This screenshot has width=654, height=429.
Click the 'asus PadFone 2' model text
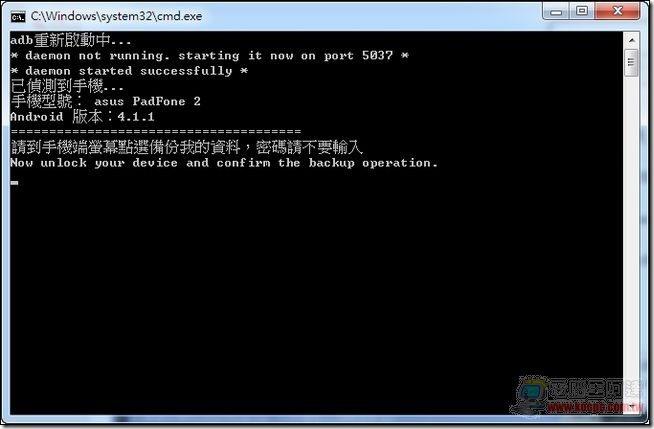point(147,101)
